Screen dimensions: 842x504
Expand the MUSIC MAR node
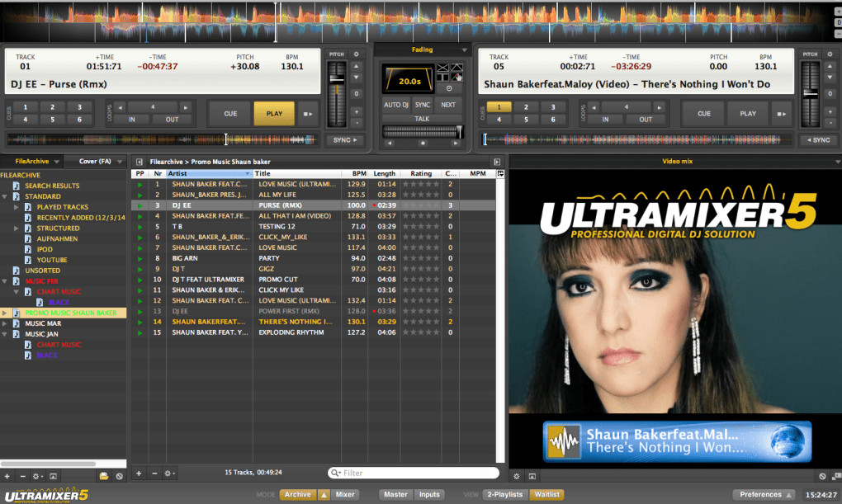[x=5, y=323]
